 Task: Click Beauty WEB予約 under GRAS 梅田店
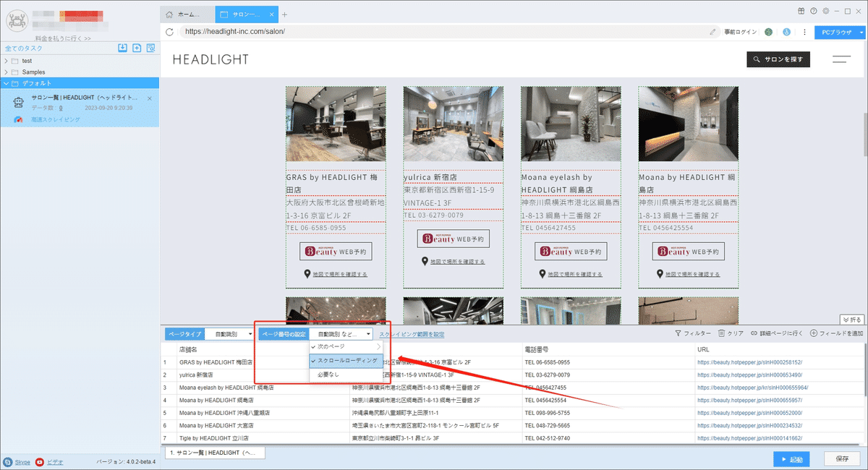tap(336, 251)
